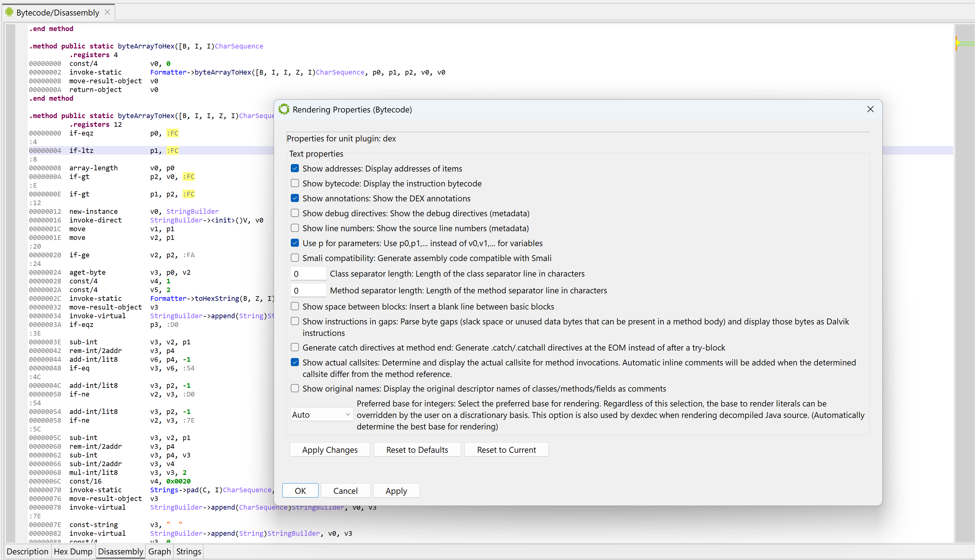Enable Show bytecode option
975x560 pixels.
tap(295, 183)
